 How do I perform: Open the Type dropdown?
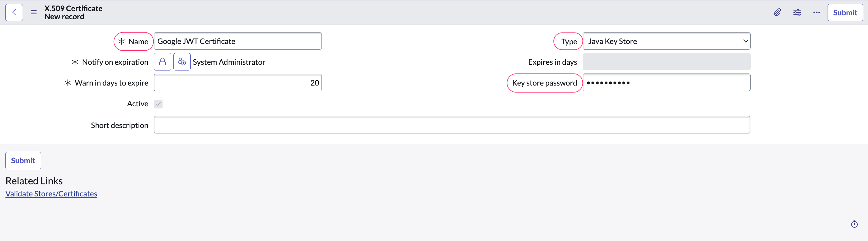[x=667, y=41]
